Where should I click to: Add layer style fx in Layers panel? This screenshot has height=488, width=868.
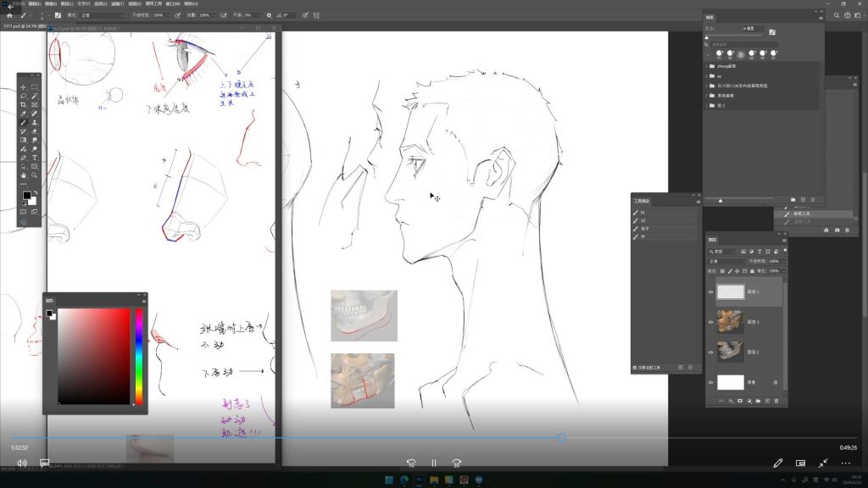731,401
